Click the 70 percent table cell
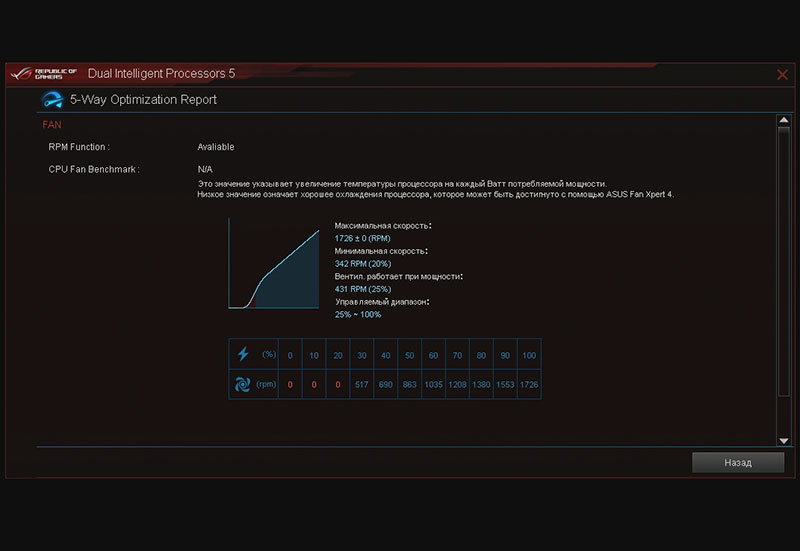This screenshot has width=800, height=551. pyautogui.click(x=457, y=355)
